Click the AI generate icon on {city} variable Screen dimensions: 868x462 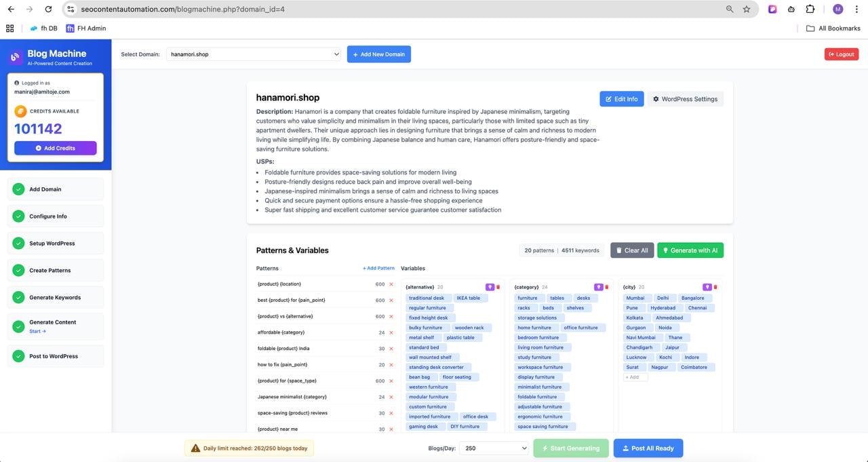point(707,287)
